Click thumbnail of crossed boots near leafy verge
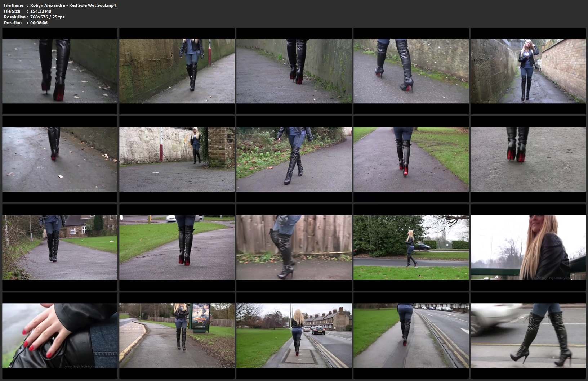The width and height of the screenshot is (588, 381). [294, 159]
